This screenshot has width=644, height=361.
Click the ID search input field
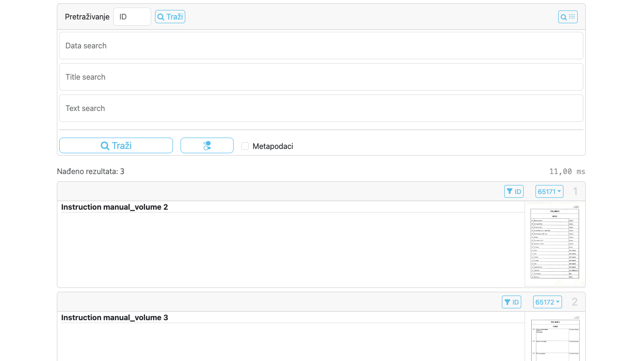[x=132, y=17]
